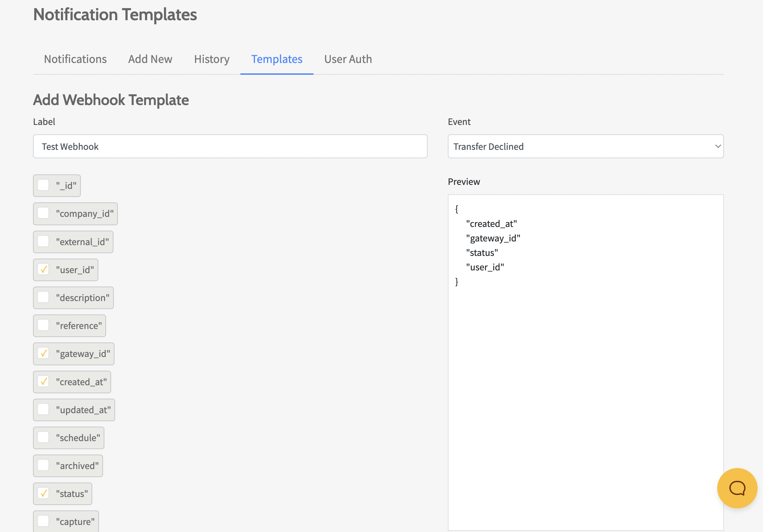Enable the "archived" field
This screenshot has height=532, width=763.
[43, 466]
